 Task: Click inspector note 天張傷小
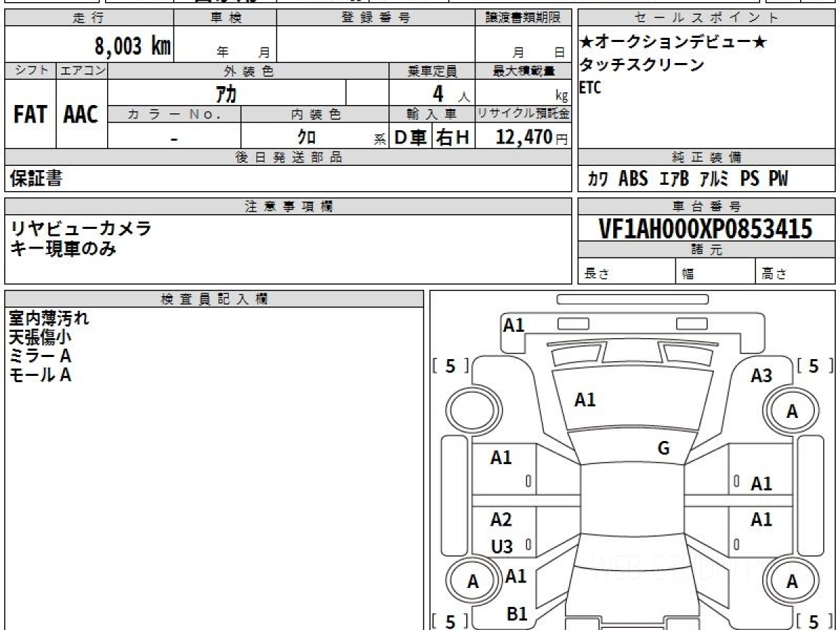click(39, 337)
